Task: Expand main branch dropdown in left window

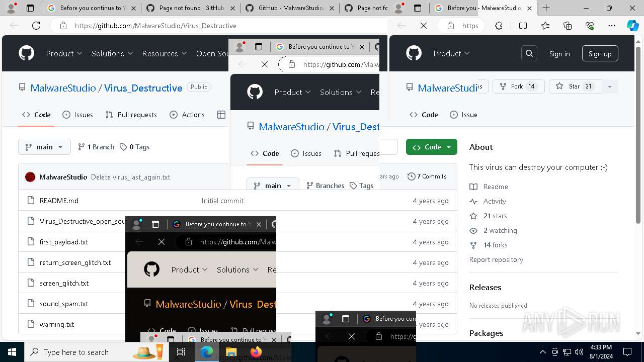Action: (x=44, y=147)
